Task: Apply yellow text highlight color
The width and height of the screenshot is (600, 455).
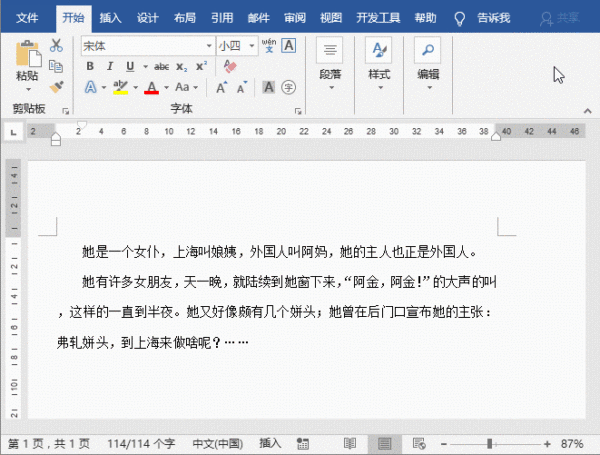Action: [121, 87]
